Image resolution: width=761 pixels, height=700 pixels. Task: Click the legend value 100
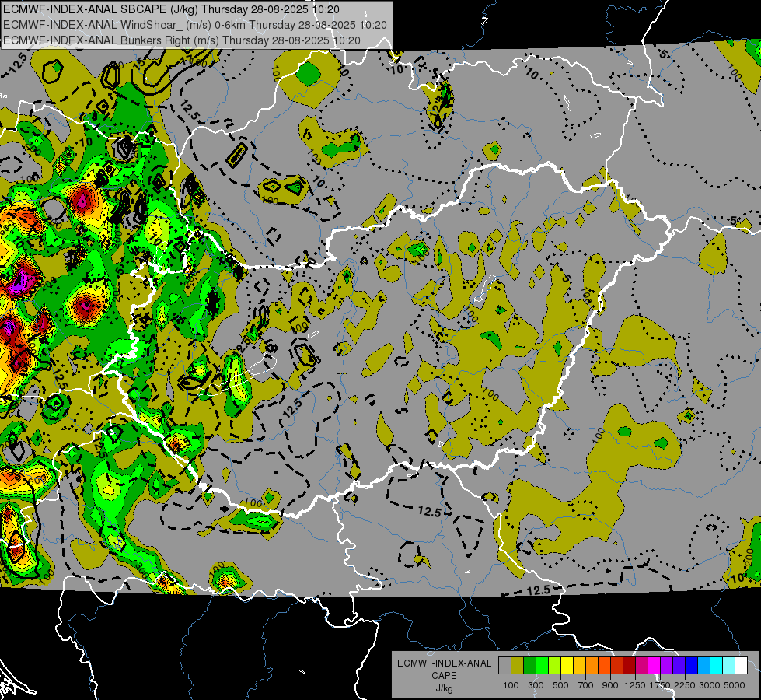[x=511, y=685]
